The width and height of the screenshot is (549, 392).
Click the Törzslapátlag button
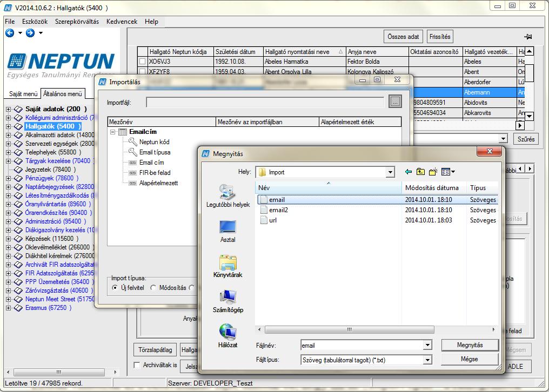point(155,350)
